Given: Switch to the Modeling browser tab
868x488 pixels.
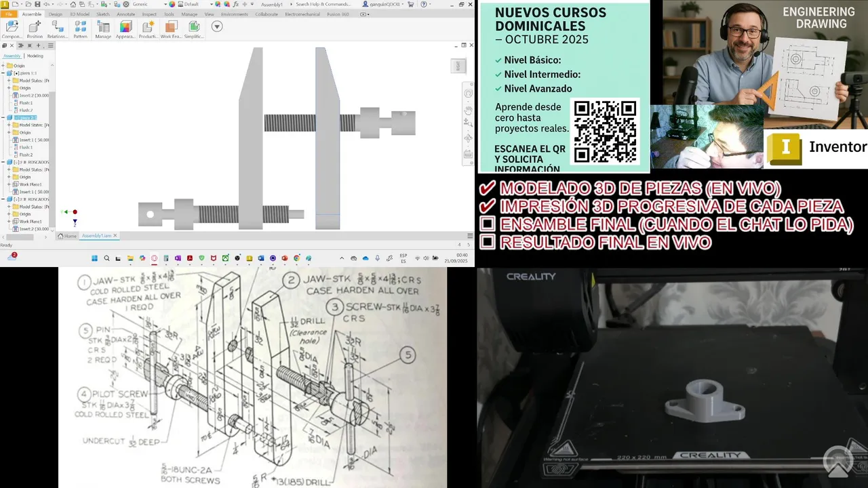Looking at the screenshot, I should [35, 56].
